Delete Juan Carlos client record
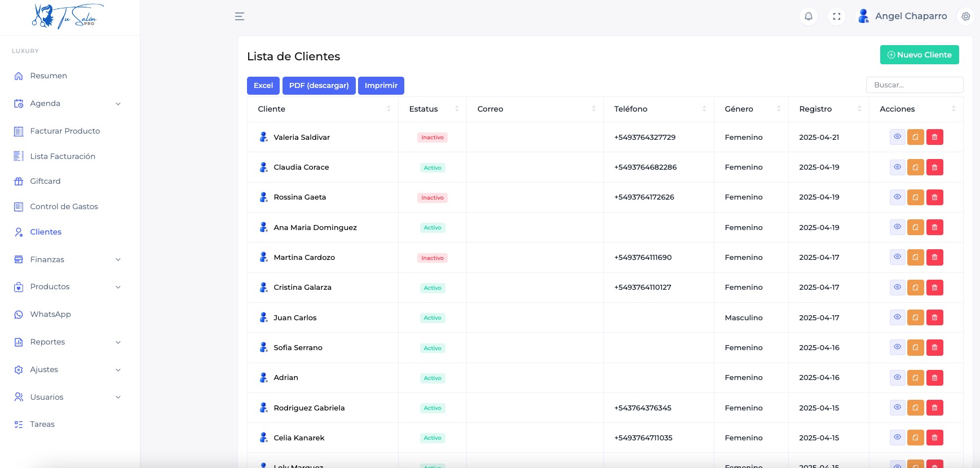Image resolution: width=980 pixels, height=468 pixels. coord(934,317)
